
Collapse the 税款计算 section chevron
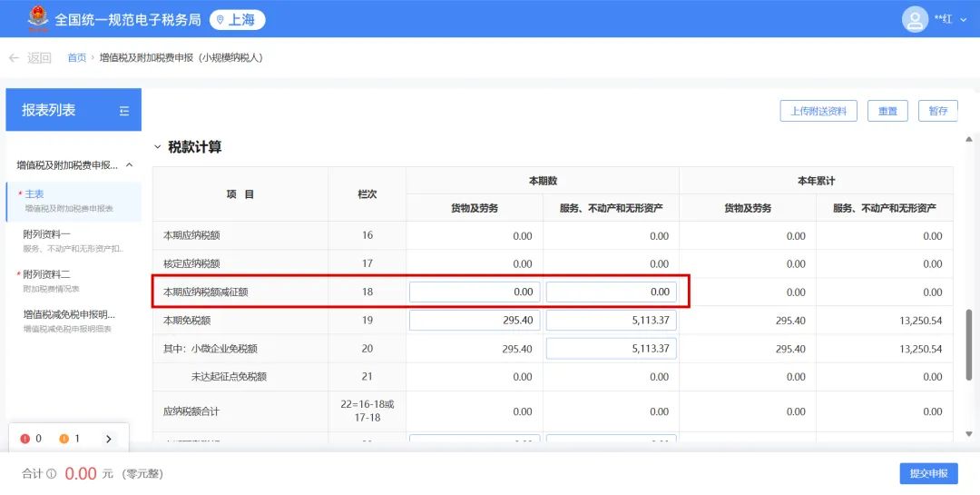[158, 147]
